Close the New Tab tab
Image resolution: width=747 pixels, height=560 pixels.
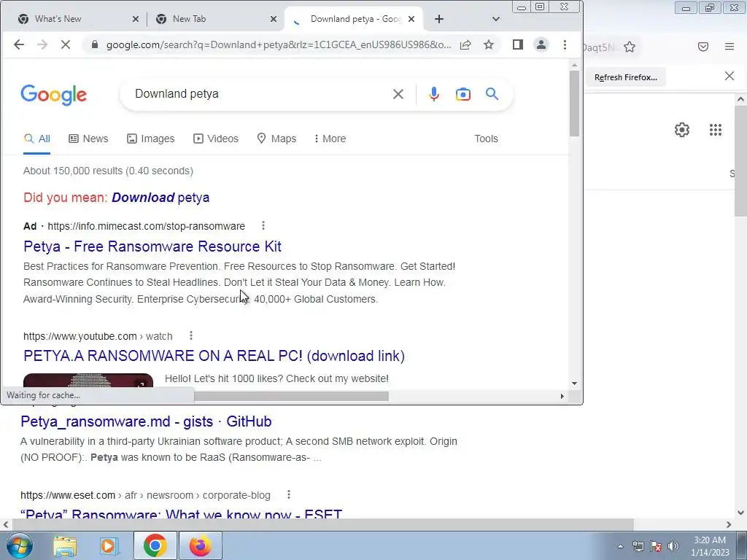point(273,19)
